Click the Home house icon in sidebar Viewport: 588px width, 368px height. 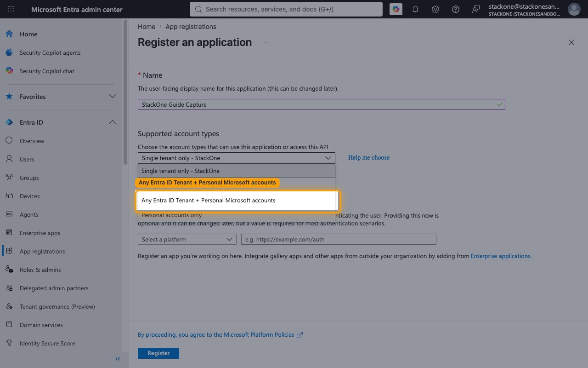[9, 34]
